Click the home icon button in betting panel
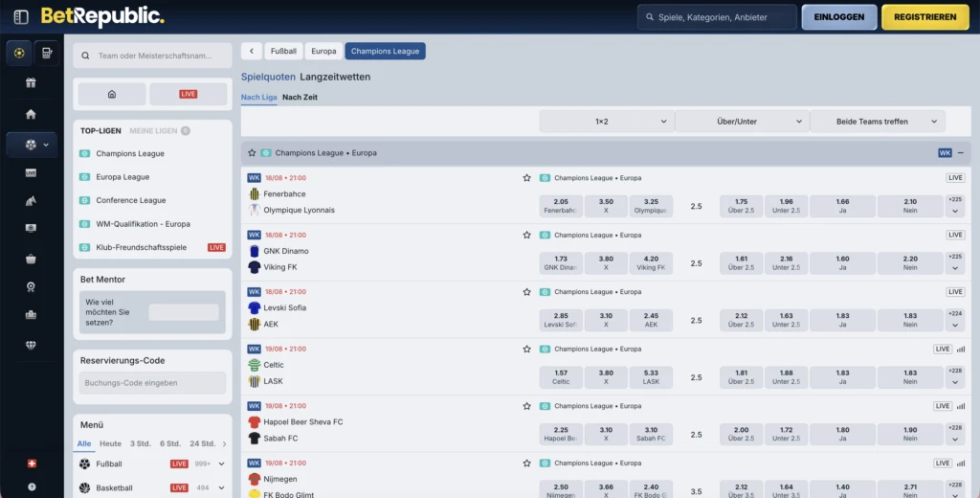Image resolution: width=980 pixels, height=498 pixels. pos(112,94)
